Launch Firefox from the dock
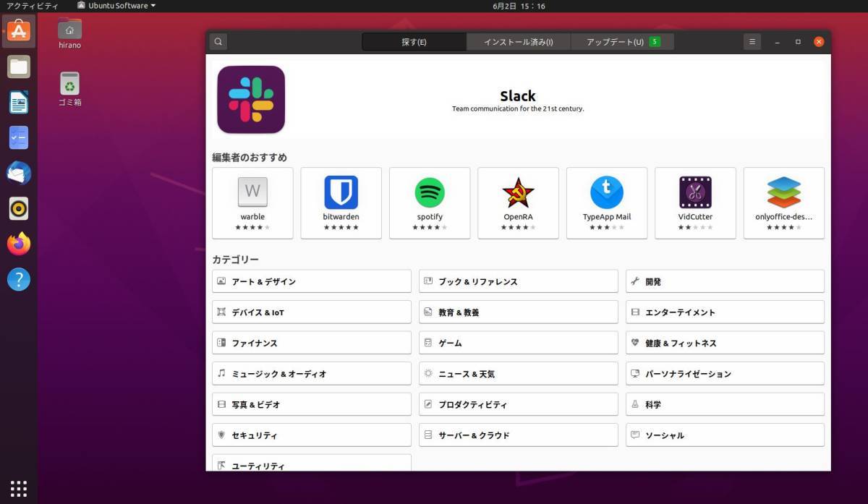This screenshot has width=868, height=504. [19, 244]
